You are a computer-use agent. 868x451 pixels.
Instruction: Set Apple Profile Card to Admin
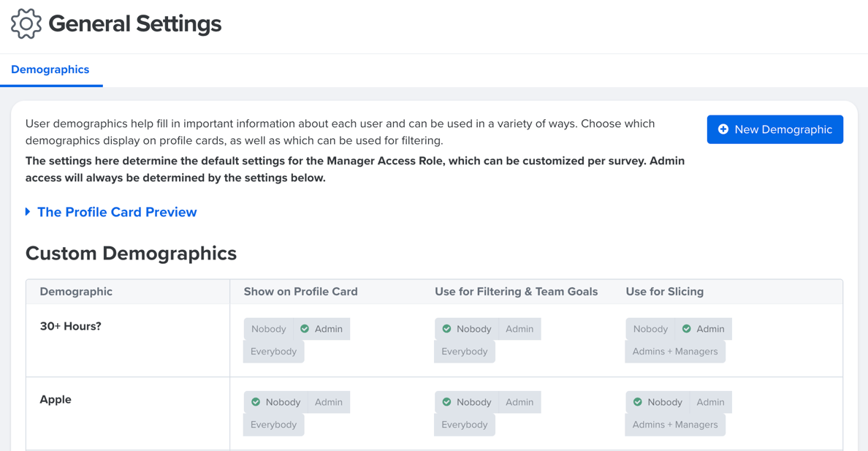click(x=328, y=402)
